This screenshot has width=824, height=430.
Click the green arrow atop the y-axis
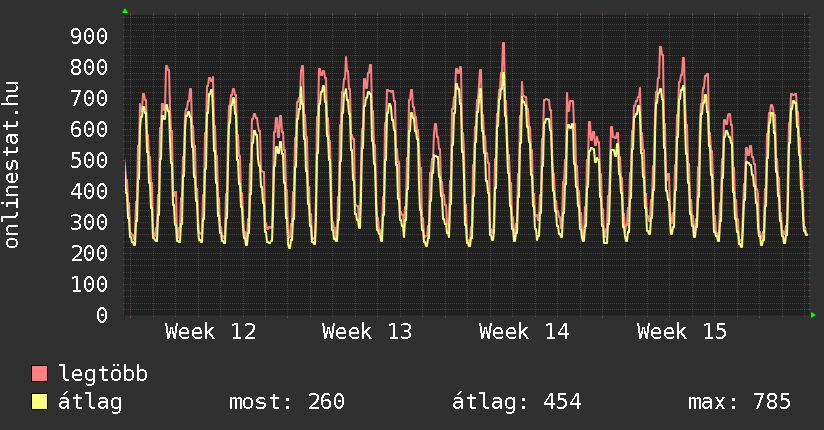click(125, 11)
